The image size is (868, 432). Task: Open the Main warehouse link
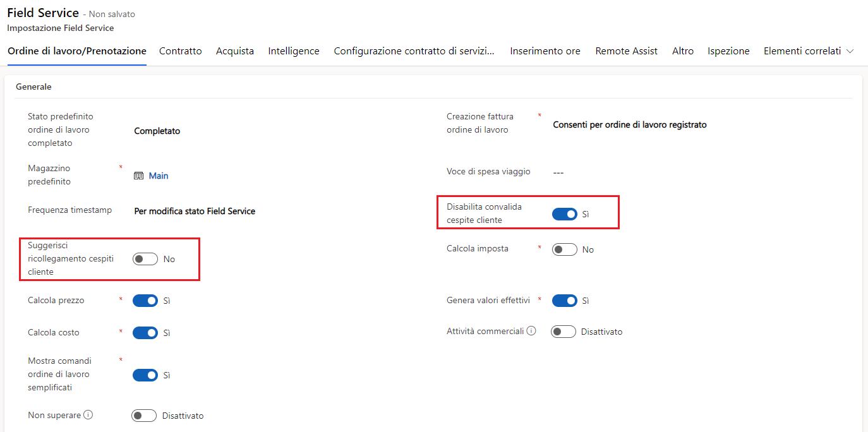coord(159,176)
